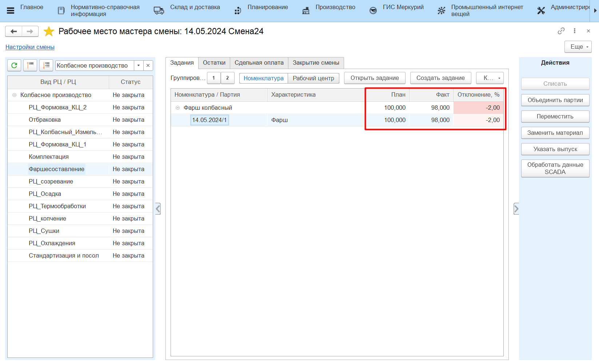
Task: Set grouping level to 2
Action: (x=227, y=78)
